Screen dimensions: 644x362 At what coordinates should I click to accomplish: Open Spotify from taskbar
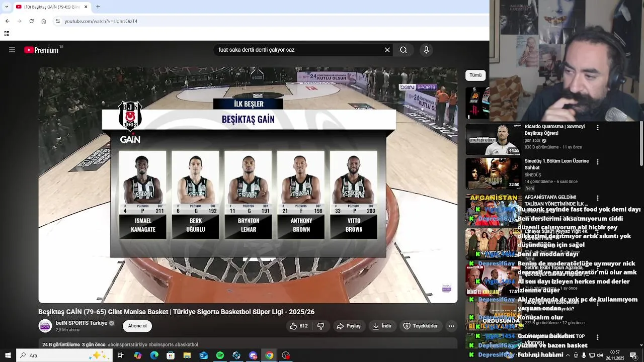[220, 355]
